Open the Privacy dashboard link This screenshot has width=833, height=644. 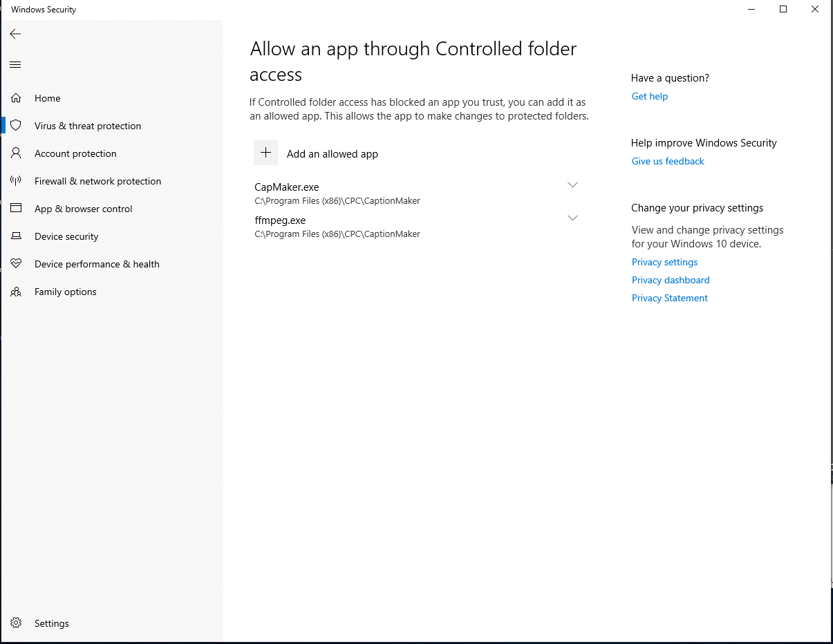pos(671,280)
